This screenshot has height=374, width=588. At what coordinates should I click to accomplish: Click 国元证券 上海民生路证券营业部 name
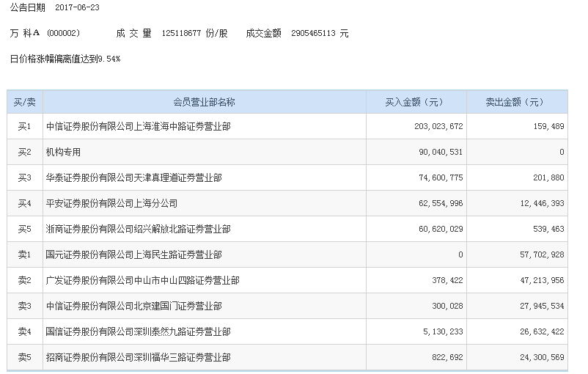click(134, 254)
